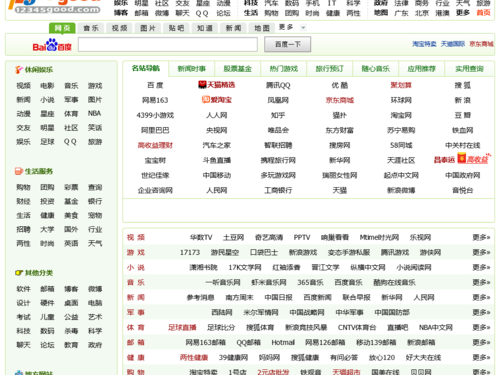Click the red envelope 高收益 icon

point(462,158)
